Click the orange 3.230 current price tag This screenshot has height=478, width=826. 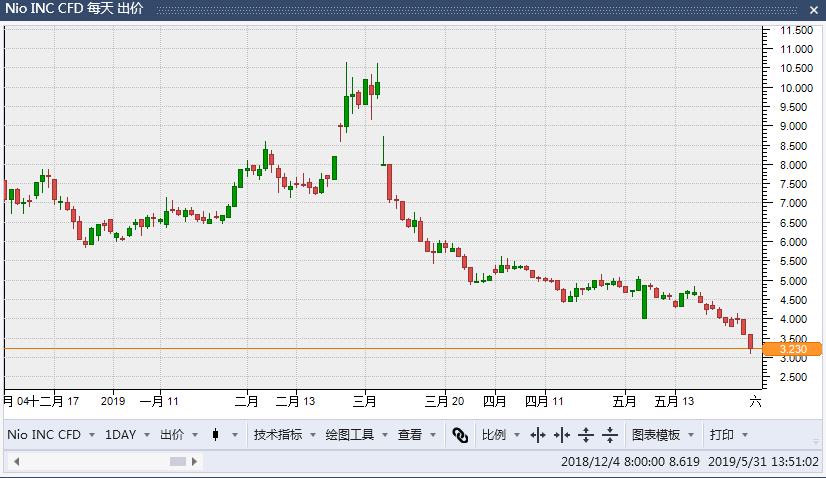(792, 349)
